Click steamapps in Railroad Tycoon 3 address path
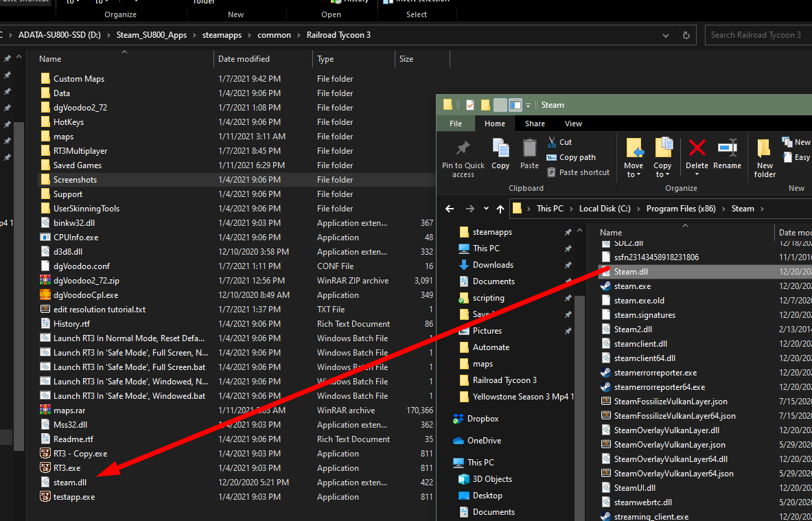Image resolution: width=812 pixels, height=521 pixels. click(220, 35)
